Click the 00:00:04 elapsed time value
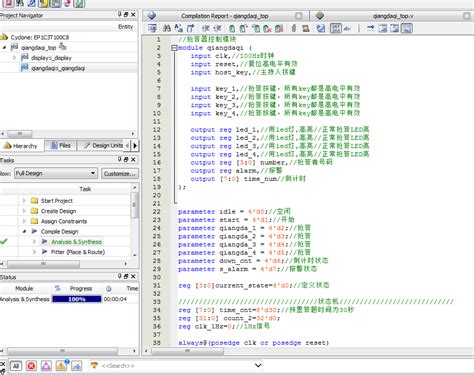The image size is (474, 375). point(115,299)
